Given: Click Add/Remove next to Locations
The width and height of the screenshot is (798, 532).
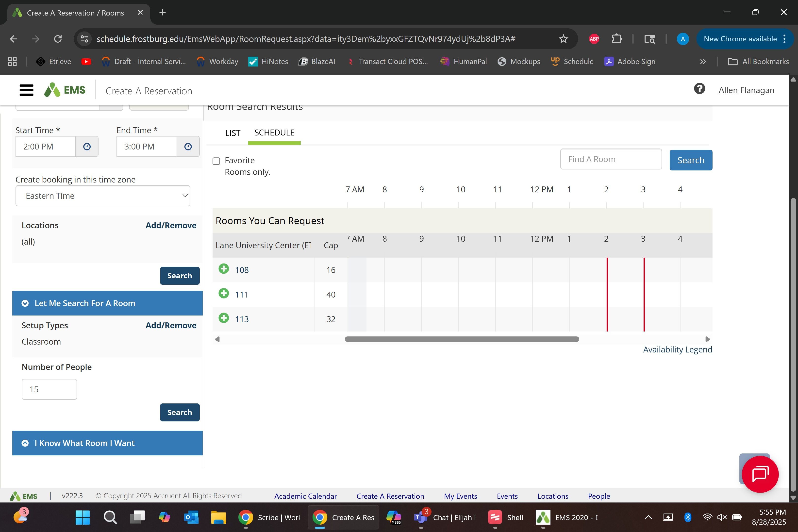Looking at the screenshot, I should [x=171, y=225].
